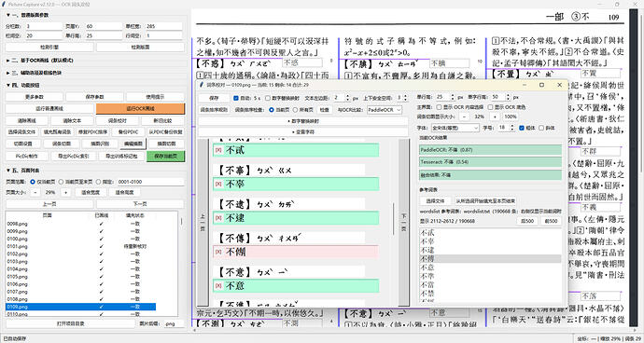This screenshot has height=343, width=644.
Task: Toggle the 粗体 bold checkbox
Action: [522, 128]
